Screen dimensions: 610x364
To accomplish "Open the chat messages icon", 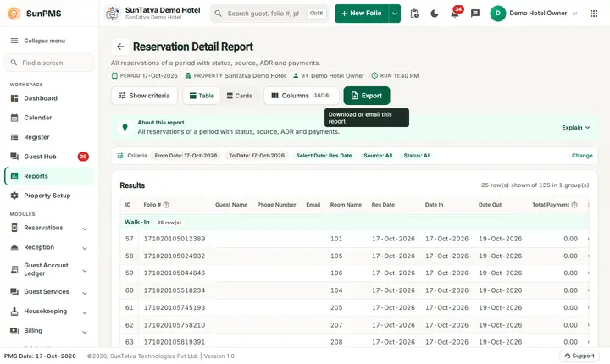I will pos(475,14).
